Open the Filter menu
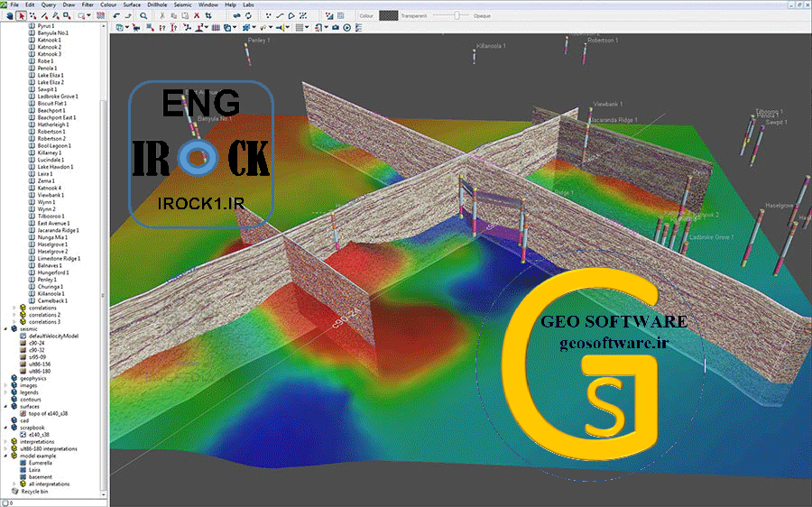The image size is (812, 507). coord(88,5)
